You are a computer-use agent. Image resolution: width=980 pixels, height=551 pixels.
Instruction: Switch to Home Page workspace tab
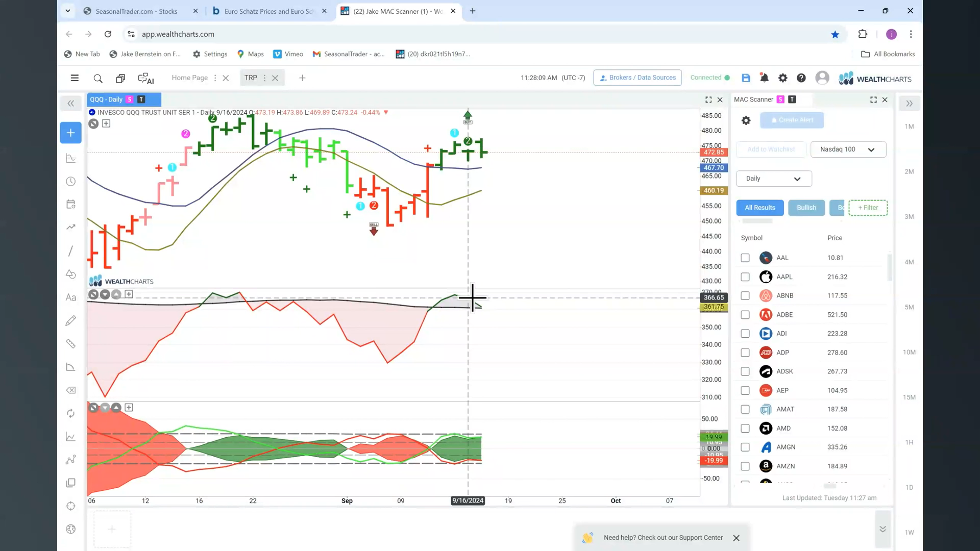coord(189,78)
